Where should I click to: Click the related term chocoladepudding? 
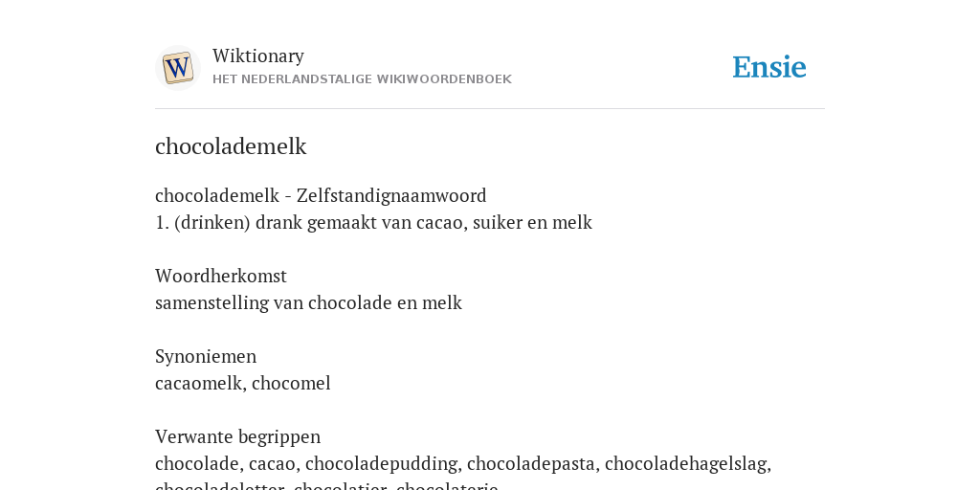pyautogui.click(x=381, y=464)
